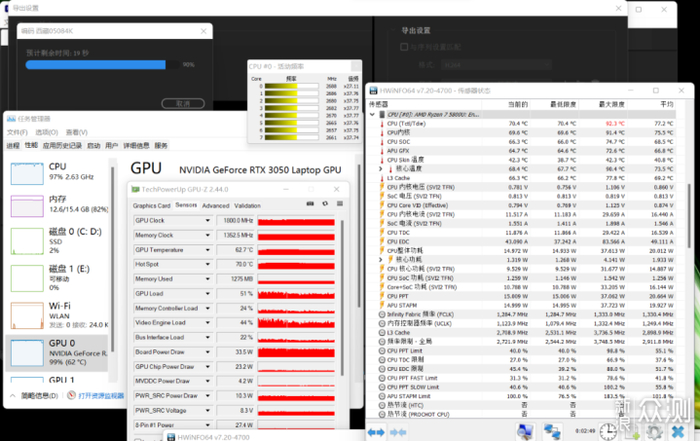
Task: Expand 核心功耗 sensor subgroup
Action: pos(381,260)
